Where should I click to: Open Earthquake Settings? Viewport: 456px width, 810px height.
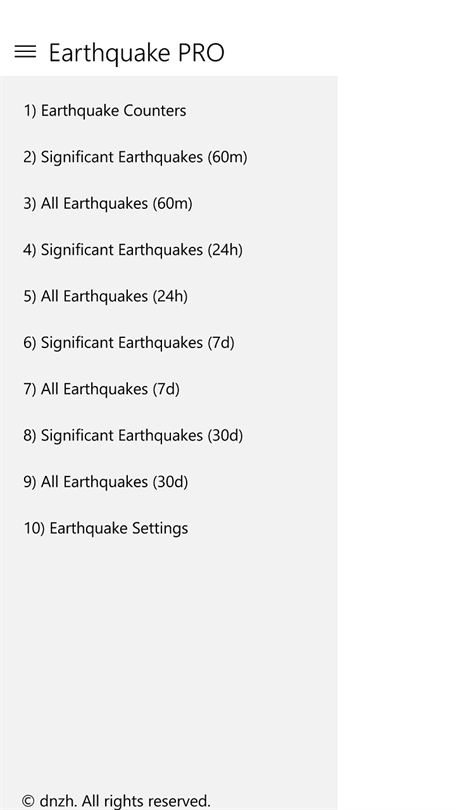pos(168,528)
